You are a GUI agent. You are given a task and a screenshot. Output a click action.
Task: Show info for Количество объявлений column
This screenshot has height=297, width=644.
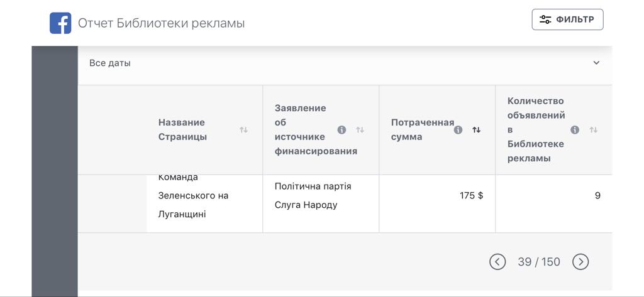[x=575, y=129]
